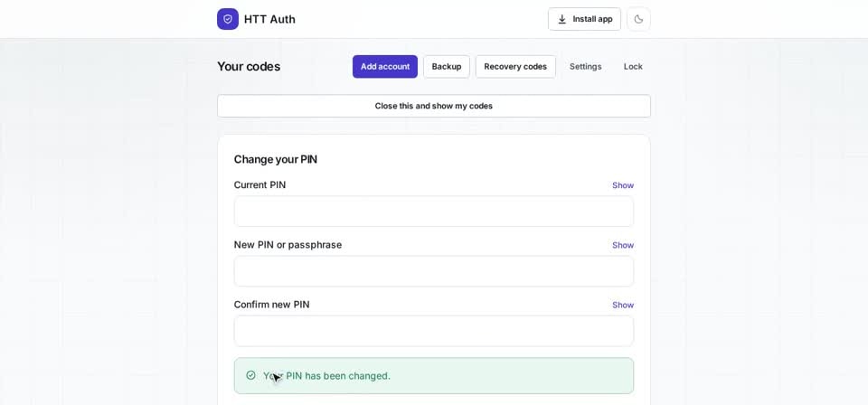Click the download arrow icon in Install app

coord(561,19)
